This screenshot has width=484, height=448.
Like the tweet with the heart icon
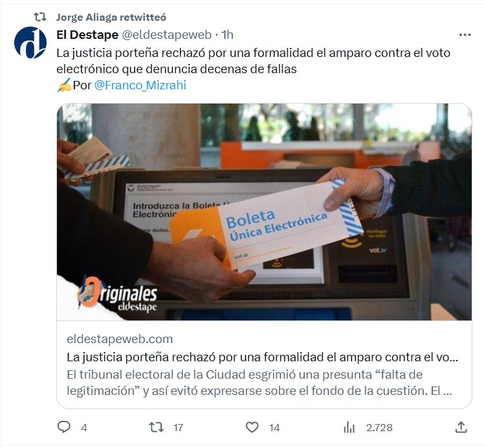tap(252, 427)
